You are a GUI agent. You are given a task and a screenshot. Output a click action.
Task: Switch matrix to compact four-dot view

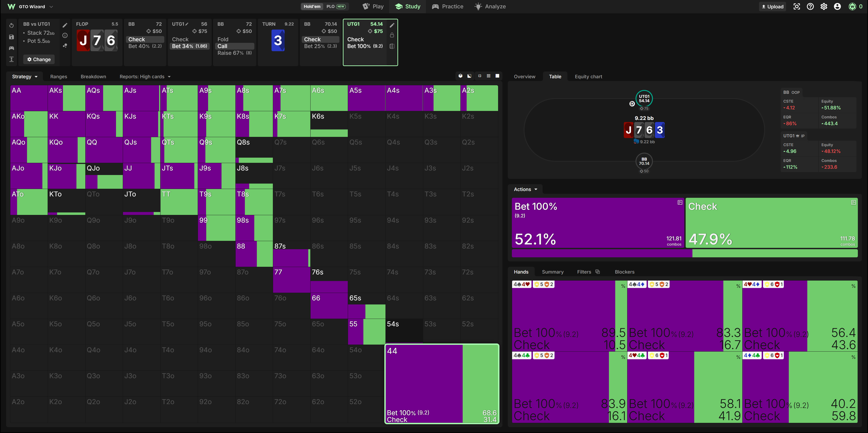pyautogui.click(x=480, y=76)
